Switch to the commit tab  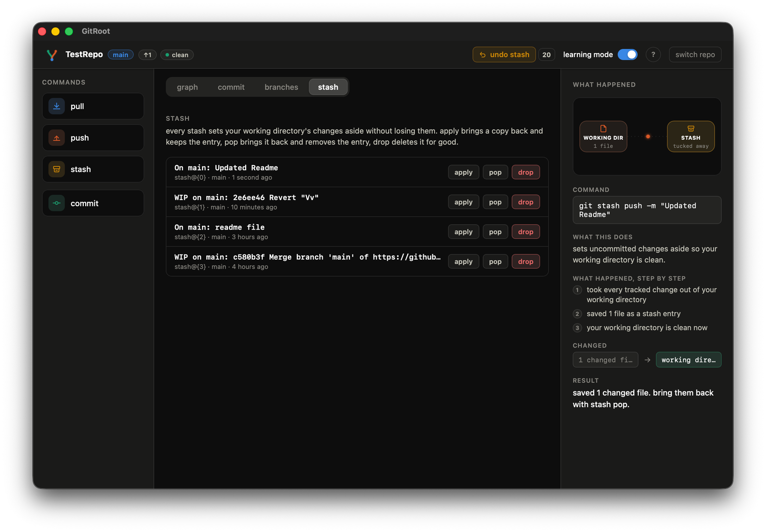(231, 87)
